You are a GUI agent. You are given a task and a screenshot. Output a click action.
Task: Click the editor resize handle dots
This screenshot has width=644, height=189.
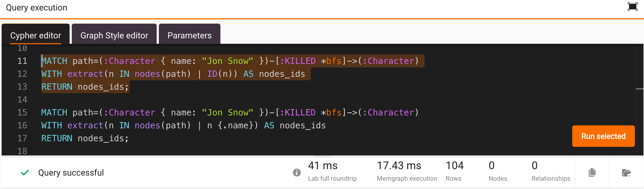click(322, 156)
